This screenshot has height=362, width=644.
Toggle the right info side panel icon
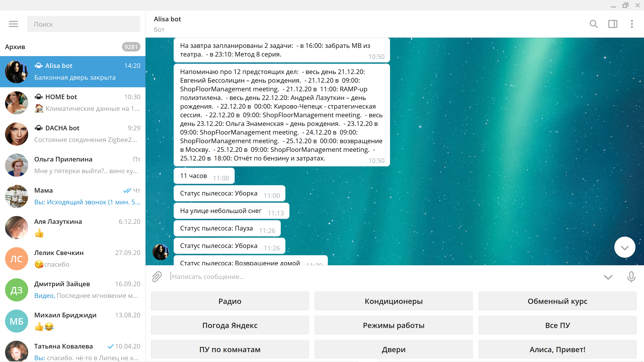[612, 24]
